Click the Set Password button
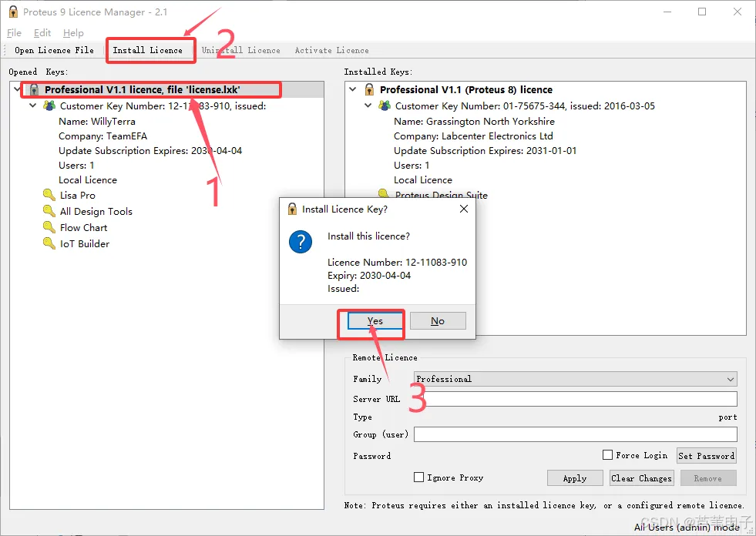Image resolution: width=756 pixels, height=536 pixels. pyautogui.click(x=707, y=455)
